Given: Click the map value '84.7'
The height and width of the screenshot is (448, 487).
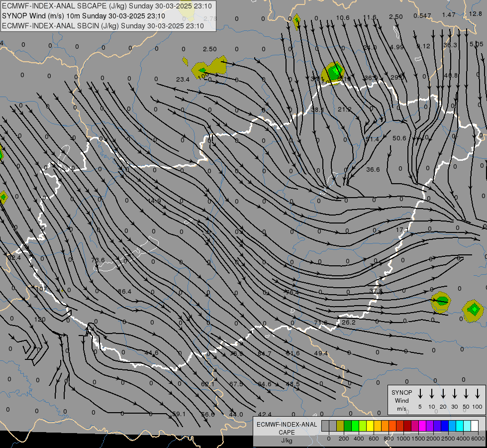Looking at the screenshot, I should coord(264,354).
